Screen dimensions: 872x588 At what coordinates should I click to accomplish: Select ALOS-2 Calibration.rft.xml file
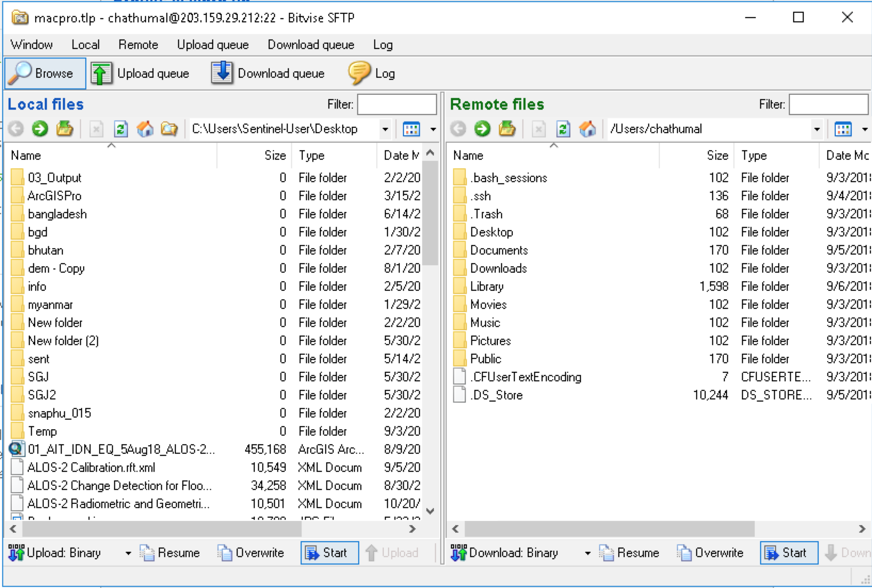coord(91,467)
